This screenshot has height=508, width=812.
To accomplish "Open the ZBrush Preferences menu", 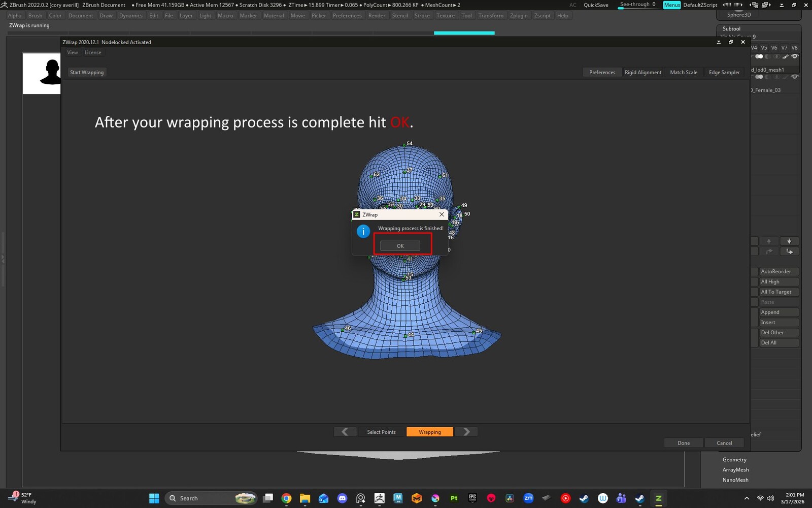I will (347, 16).
